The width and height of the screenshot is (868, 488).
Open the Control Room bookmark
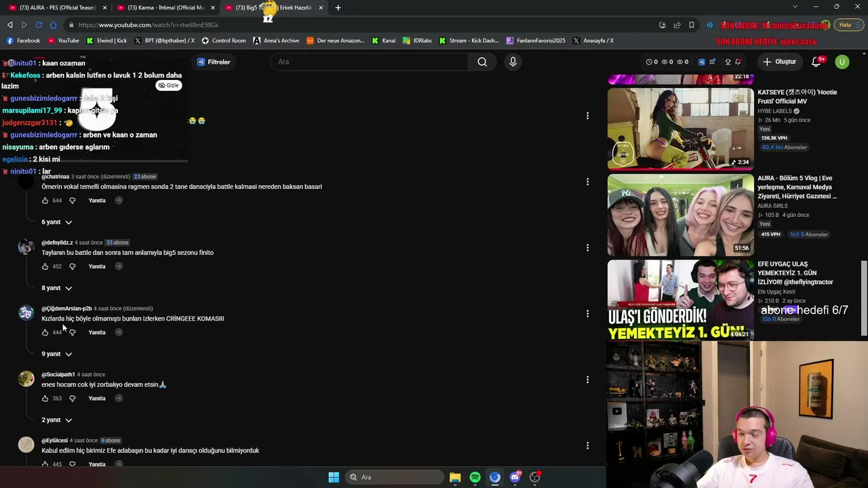click(x=224, y=41)
